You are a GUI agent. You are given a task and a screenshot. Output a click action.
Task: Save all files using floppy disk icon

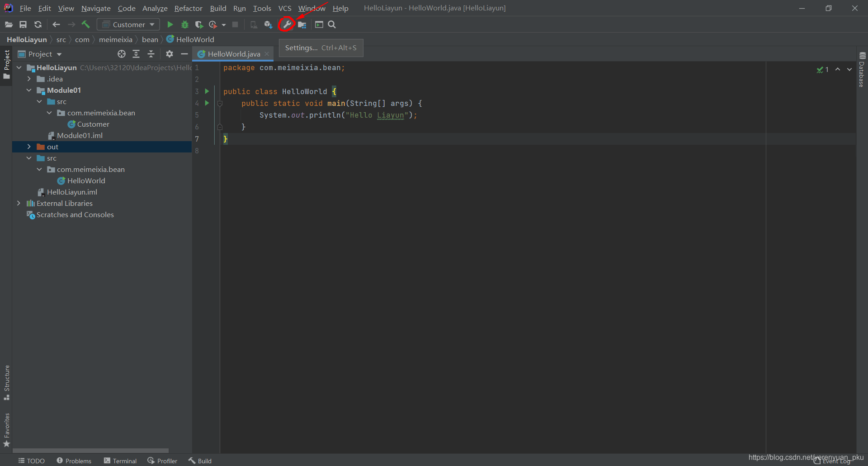pos(23,24)
